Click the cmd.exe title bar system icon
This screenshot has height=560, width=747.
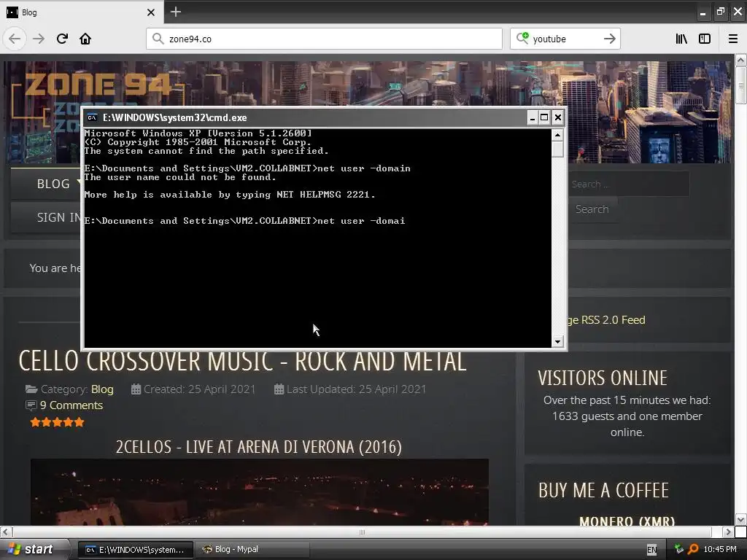pos(93,117)
